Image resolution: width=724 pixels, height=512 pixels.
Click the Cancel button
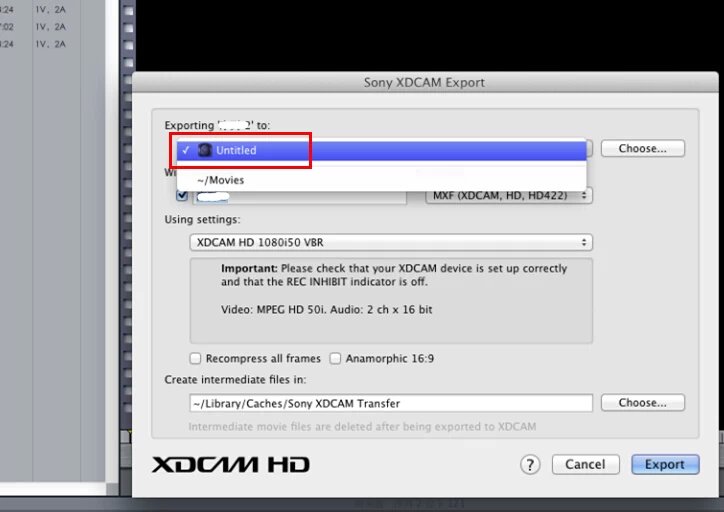585,464
